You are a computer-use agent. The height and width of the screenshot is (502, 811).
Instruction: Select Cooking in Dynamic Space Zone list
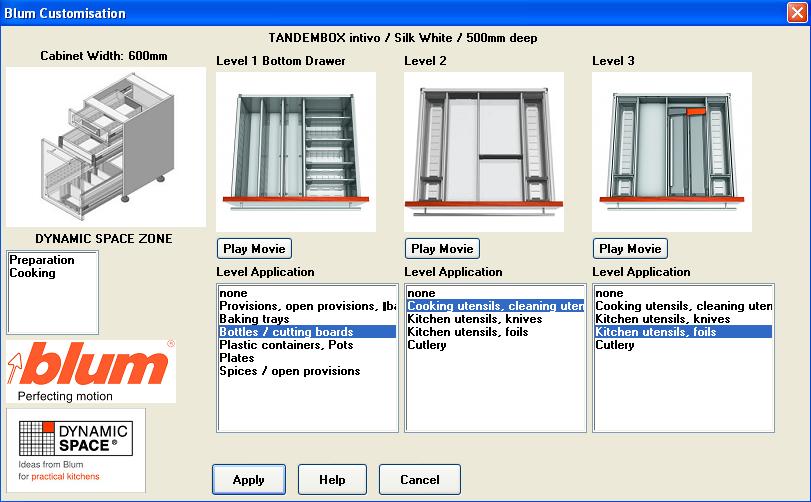tap(52, 272)
